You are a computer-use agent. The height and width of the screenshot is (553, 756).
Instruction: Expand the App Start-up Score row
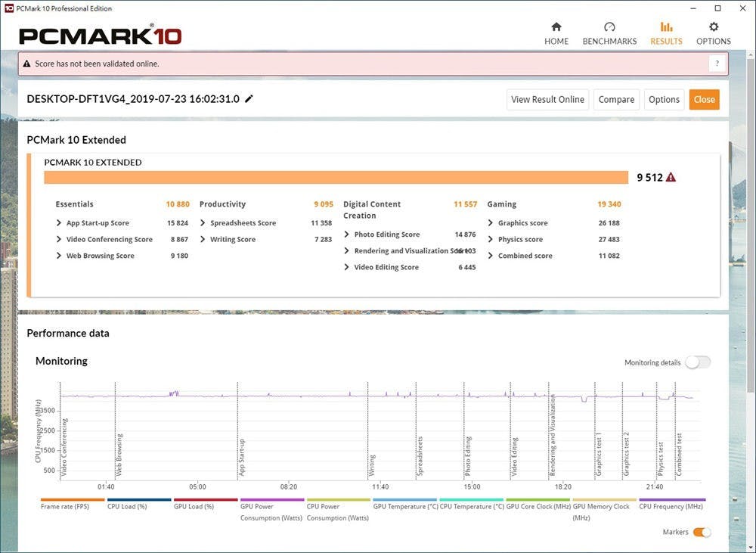click(60, 223)
